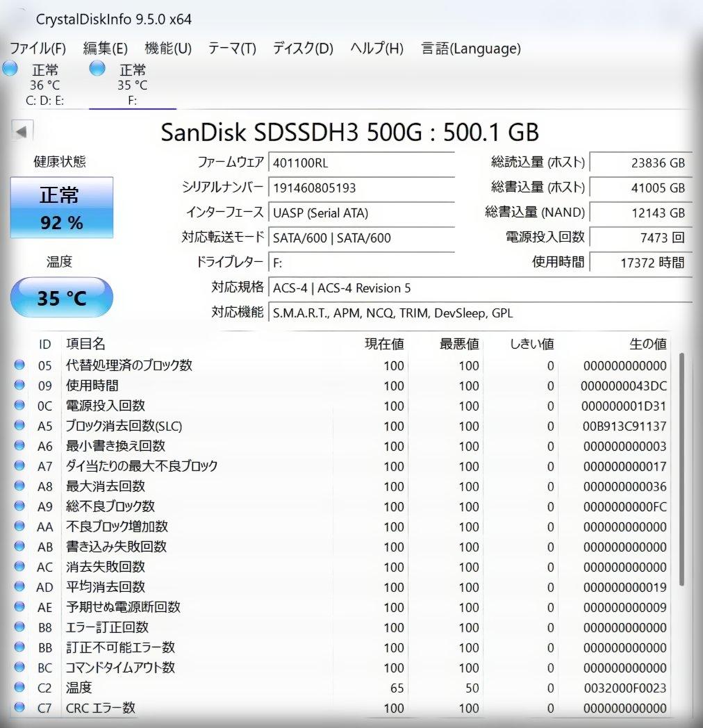Select row 予期せぬ電源断回数
This screenshot has width=703, height=728.
pyautogui.click(x=341, y=607)
